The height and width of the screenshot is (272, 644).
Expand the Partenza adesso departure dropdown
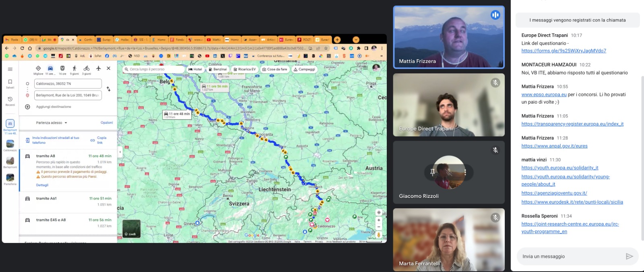coord(52,123)
